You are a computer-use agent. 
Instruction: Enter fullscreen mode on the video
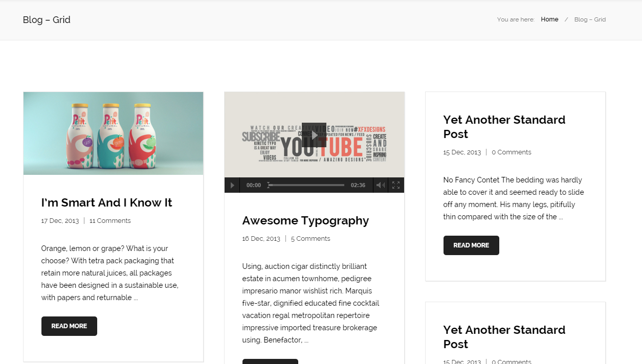click(396, 185)
